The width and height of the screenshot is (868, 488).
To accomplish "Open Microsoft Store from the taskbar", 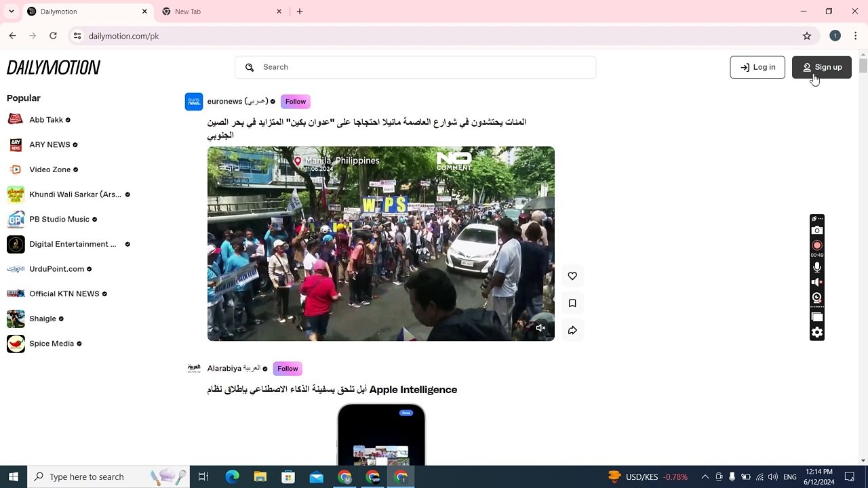I will click(288, 476).
